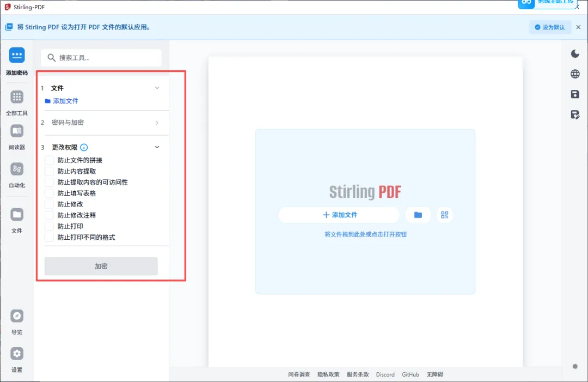Open the 设置 settings gear icon

click(17, 354)
